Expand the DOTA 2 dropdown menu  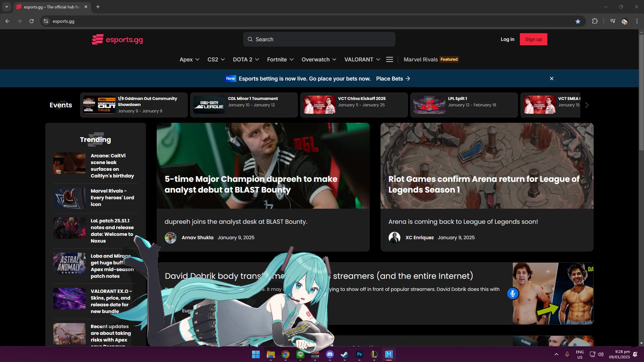coord(246,59)
